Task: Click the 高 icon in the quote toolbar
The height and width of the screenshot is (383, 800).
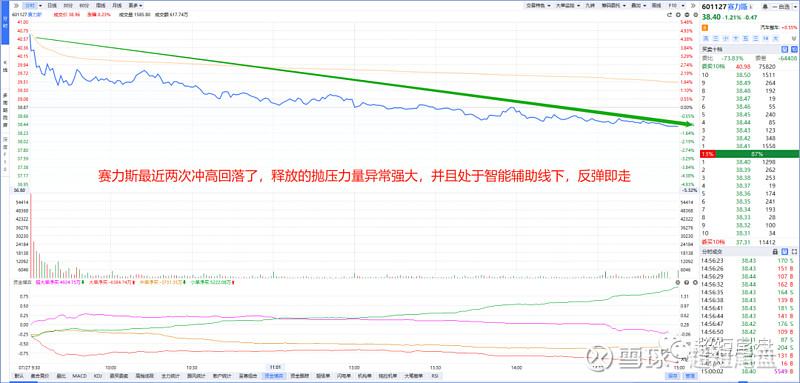Action: [706, 39]
